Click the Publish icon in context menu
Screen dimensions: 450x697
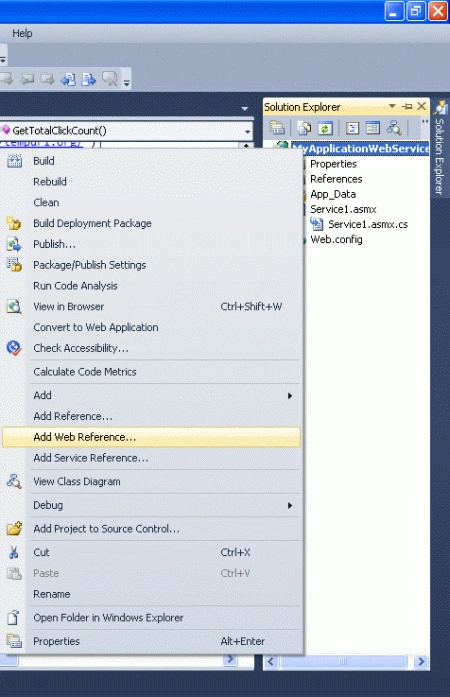14,244
